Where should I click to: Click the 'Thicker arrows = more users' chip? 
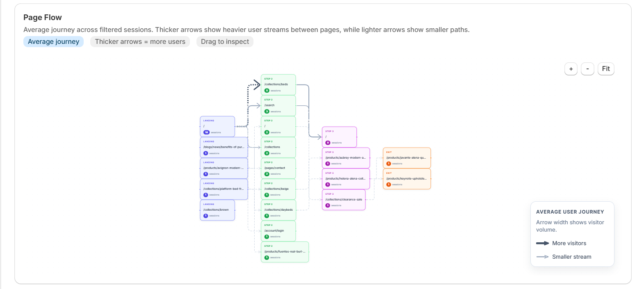coord(140,42)
